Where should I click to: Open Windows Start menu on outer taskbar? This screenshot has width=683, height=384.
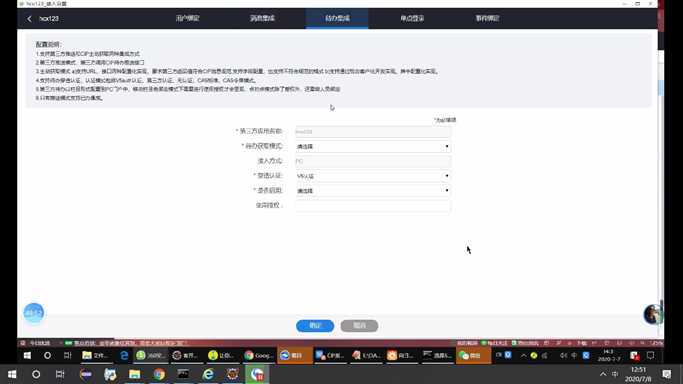[12, 374]
